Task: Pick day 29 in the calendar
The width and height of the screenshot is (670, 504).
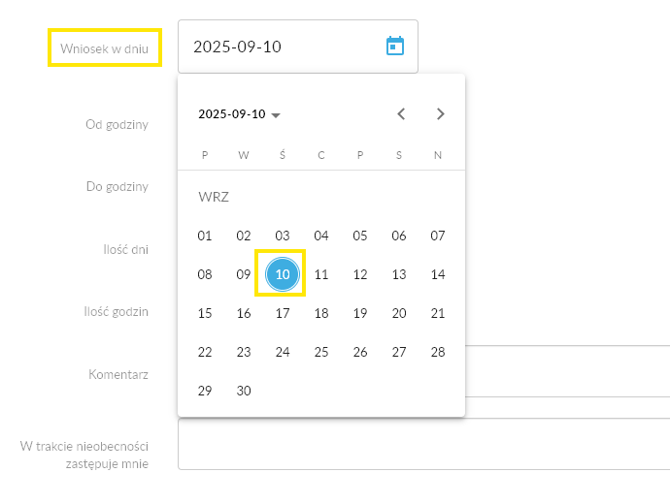Action: click(x=205, y=391)
